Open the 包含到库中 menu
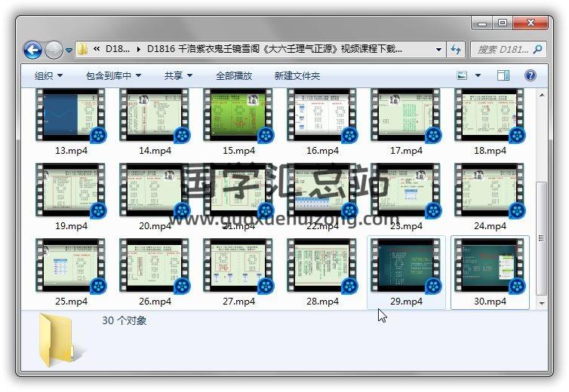This screenshot has width=569, height=392. pyautogui.click(x=114, y=76)
